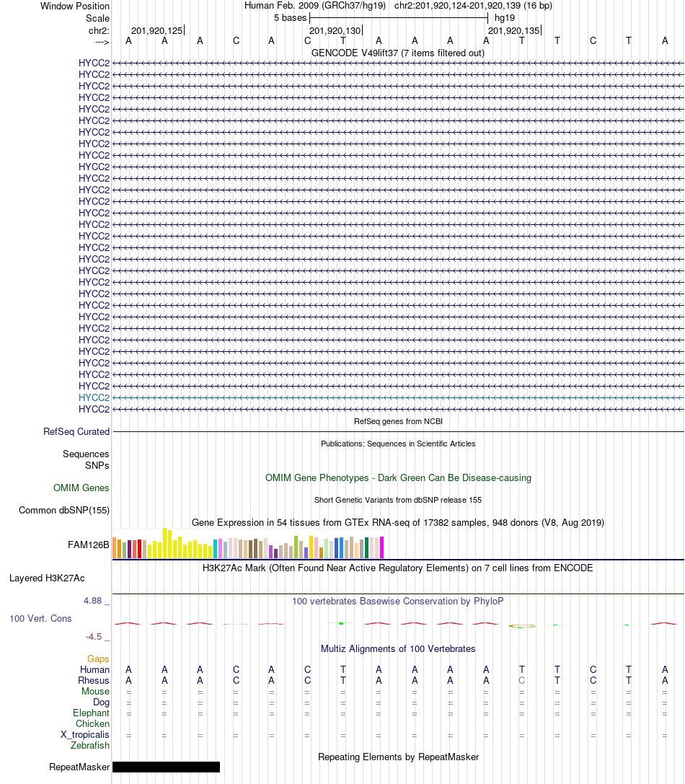Click the Human alignment row label

94,669
